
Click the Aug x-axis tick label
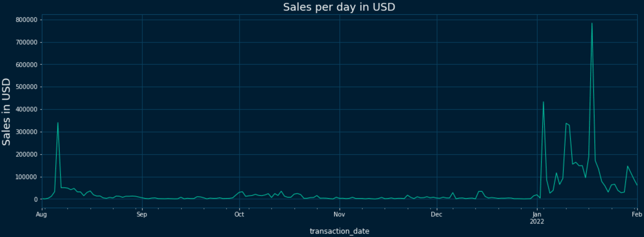[42, 214]
